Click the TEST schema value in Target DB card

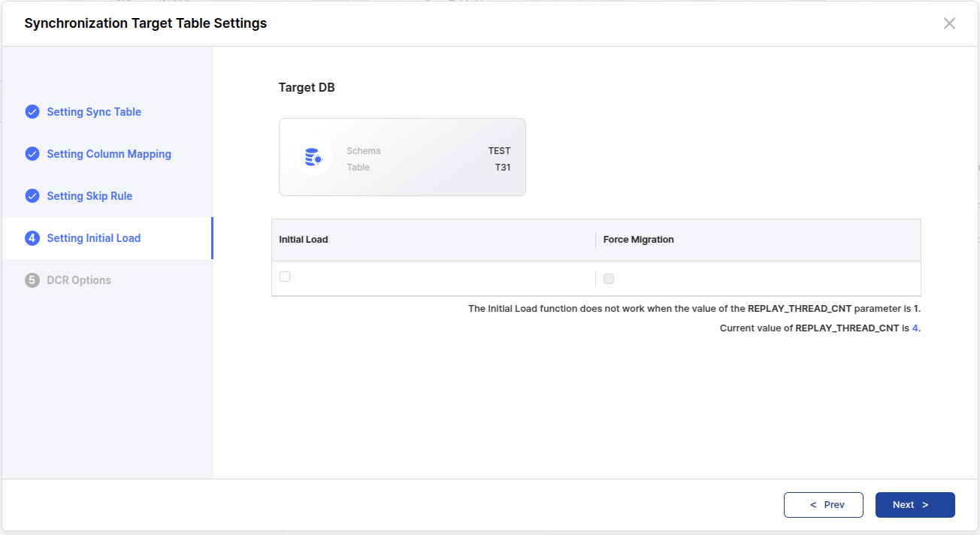click(x=499, y=151)
